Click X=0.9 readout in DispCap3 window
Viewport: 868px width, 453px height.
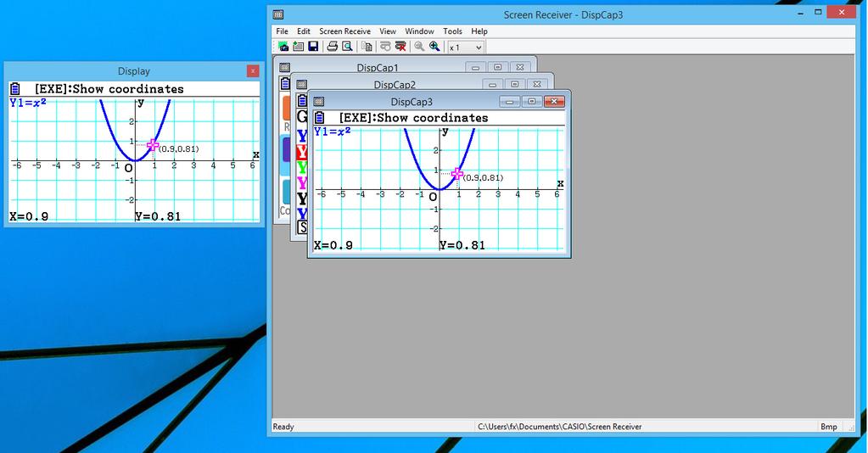(333, 245)
